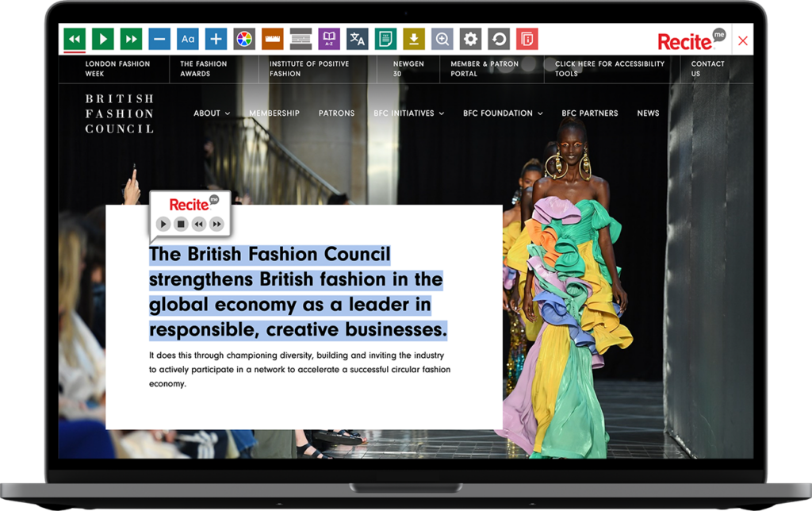
Task: Click the fast forward button in toolbar
Action: 131,39
